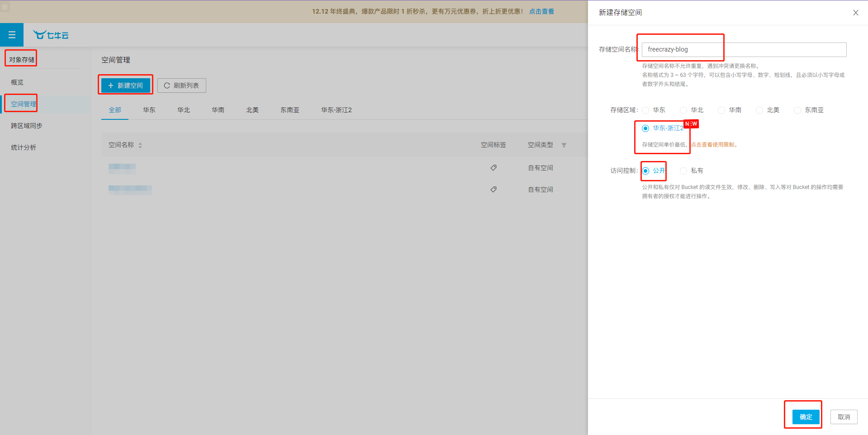Open the 点击查看使用限制 link
Screen dimensions: 868x435
click(713, 145)
